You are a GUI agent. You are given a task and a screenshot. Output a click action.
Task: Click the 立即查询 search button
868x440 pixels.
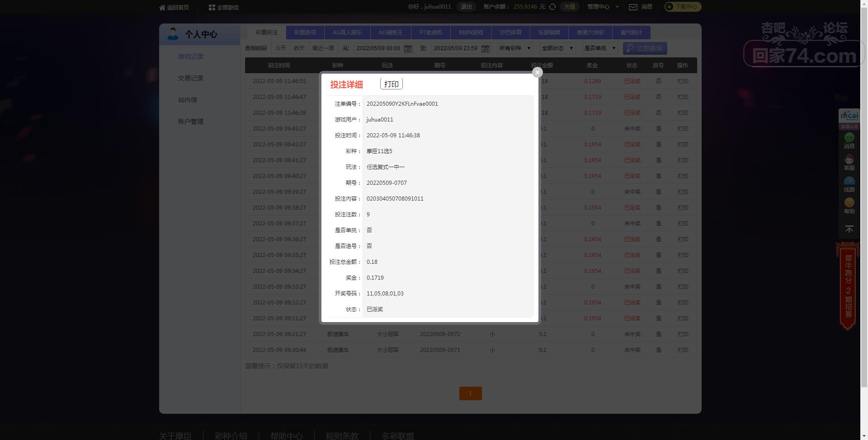tap(645, 48)
